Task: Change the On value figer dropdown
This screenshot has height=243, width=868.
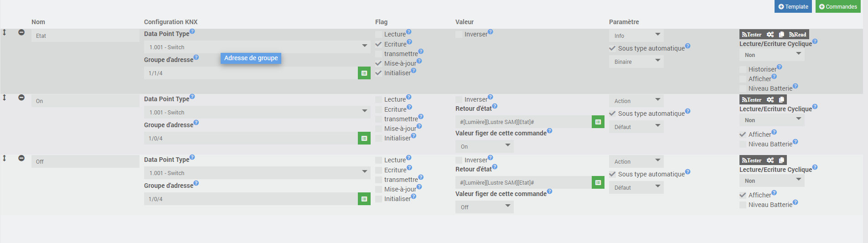Action: click(x=484, y=146)
